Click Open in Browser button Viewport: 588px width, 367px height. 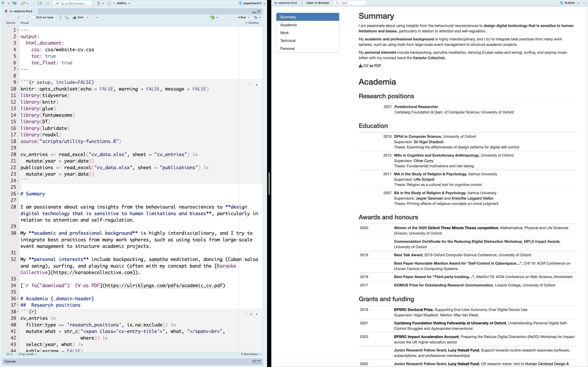tap(315, 3)
